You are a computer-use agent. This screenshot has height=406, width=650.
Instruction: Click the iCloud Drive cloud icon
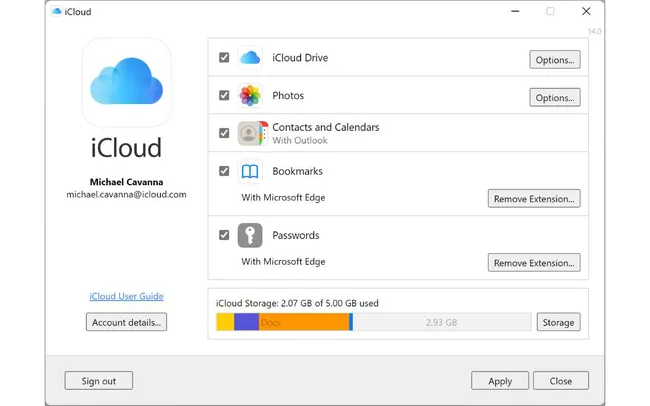[x=250, y=58]
